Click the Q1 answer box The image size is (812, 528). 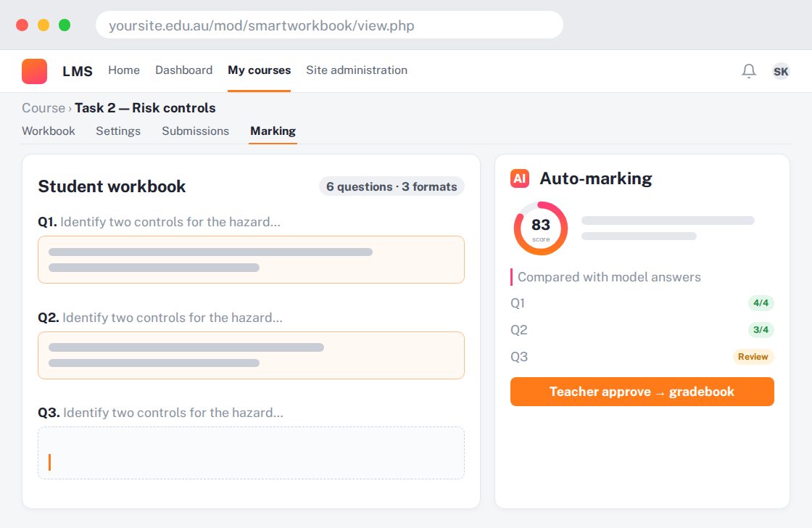point(251,260)
